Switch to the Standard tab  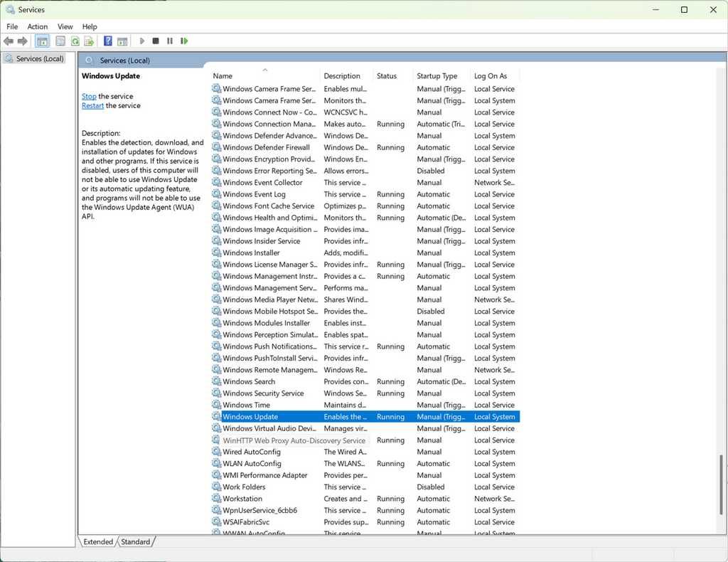click(x=136, y=541)
